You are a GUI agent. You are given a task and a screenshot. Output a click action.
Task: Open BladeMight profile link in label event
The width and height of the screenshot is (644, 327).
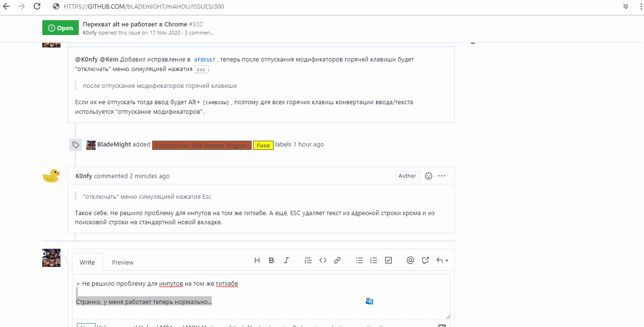114,145
